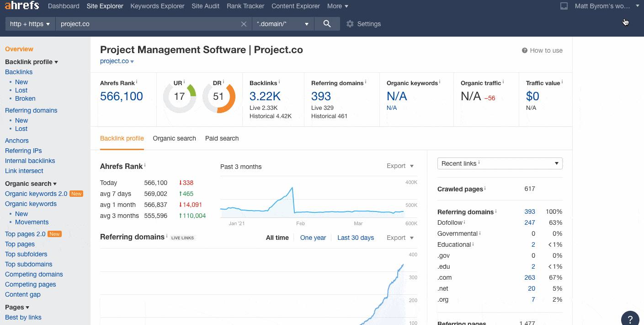The height and width of the screenshot is (325, 644).
Task: Open the Export dropdown for Ahrefs Rank chart
Action: point(399,166)
